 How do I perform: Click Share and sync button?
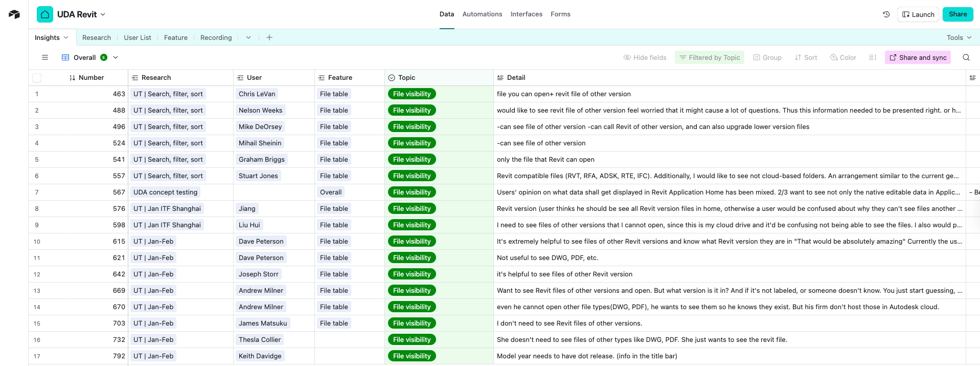(x=918, y=57)
